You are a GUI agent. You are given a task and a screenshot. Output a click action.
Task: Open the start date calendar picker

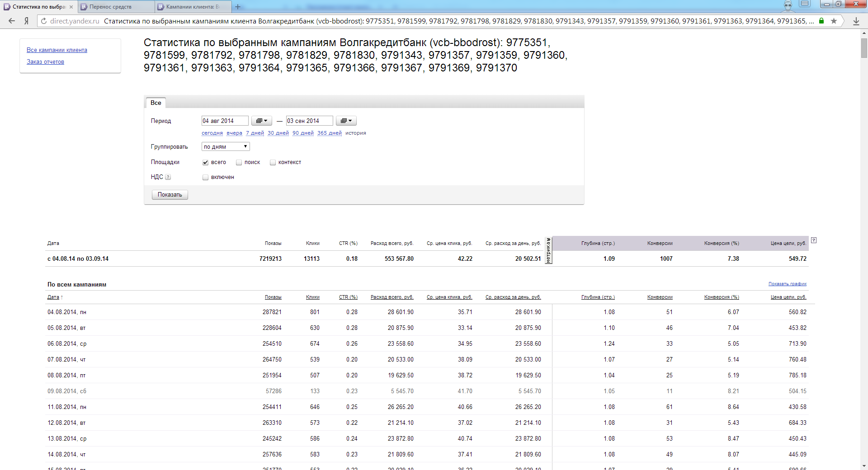pos(262,121)
